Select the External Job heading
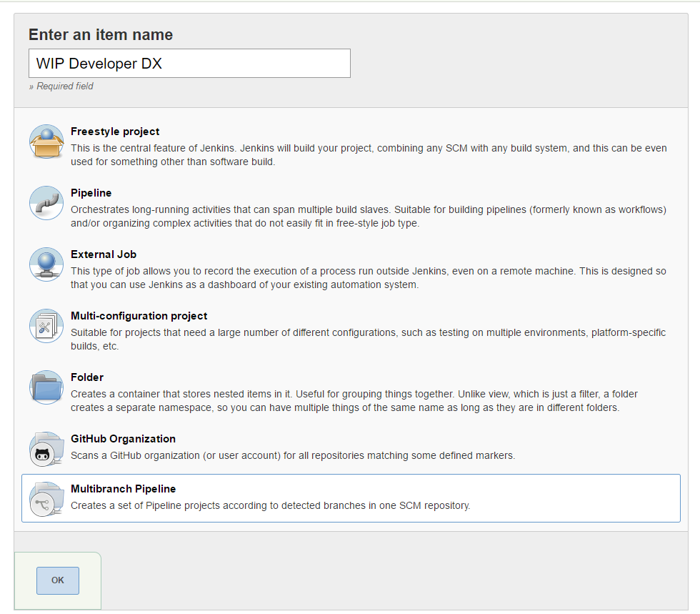700x614 pixels. tap(104, 254)
